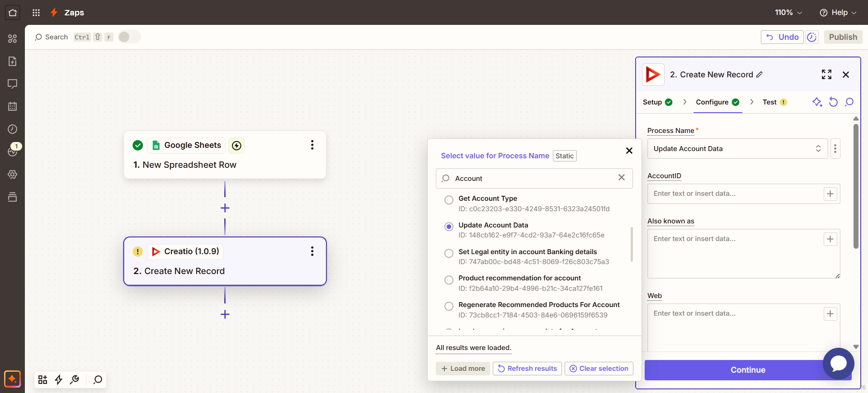This screenshot has height=393, width=868.
Task: Open the chat support bubble
Action: (838, 363)
